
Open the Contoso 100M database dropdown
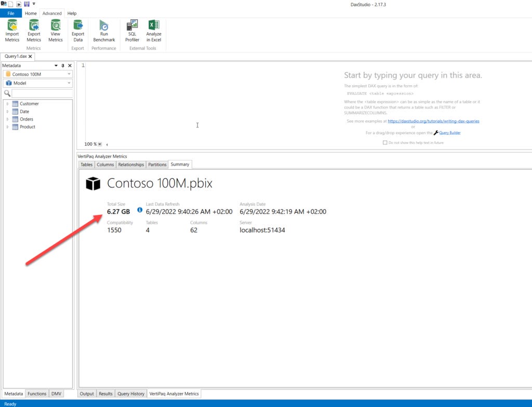click(37, 74)
